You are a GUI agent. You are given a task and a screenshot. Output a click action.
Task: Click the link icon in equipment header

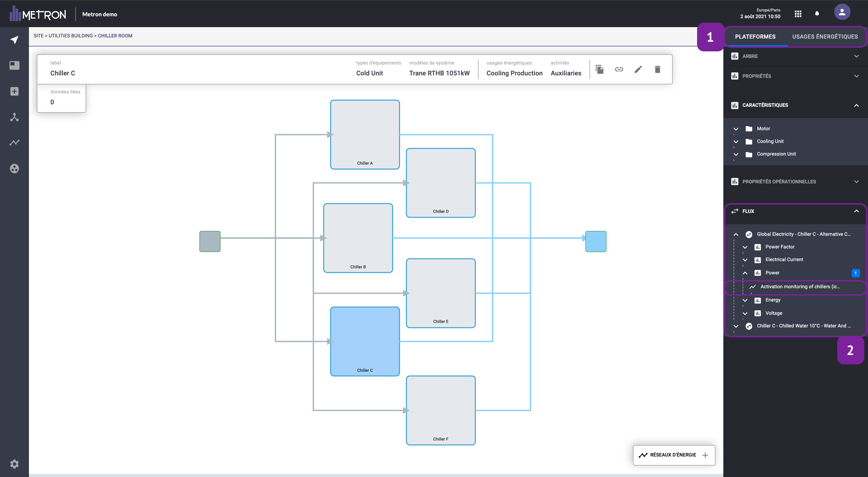[619, 69]
